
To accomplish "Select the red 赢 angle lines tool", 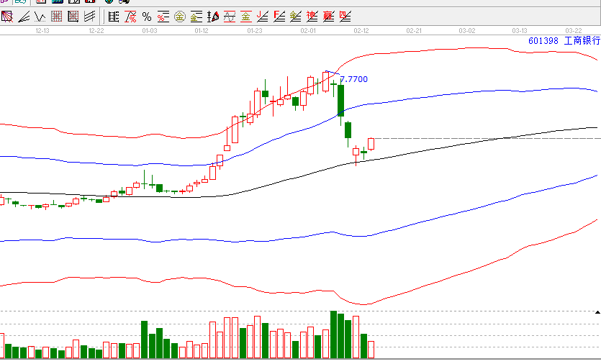I will [x=328, y=17].
